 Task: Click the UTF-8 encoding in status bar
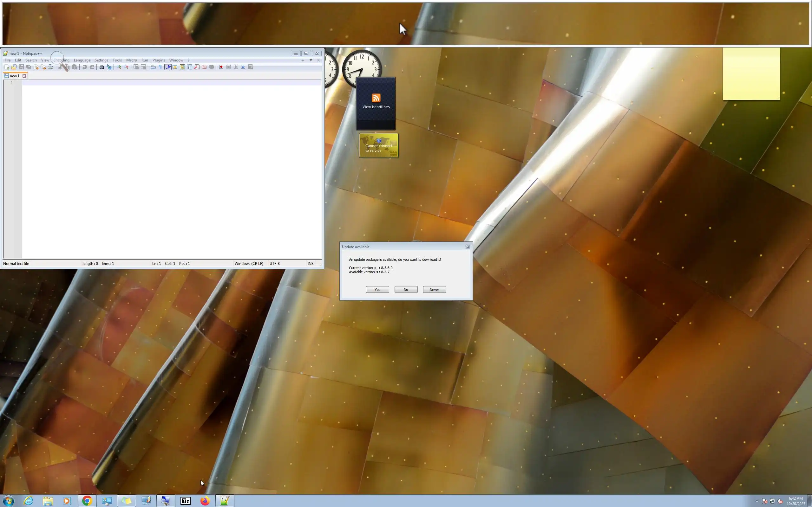[274, 264]
